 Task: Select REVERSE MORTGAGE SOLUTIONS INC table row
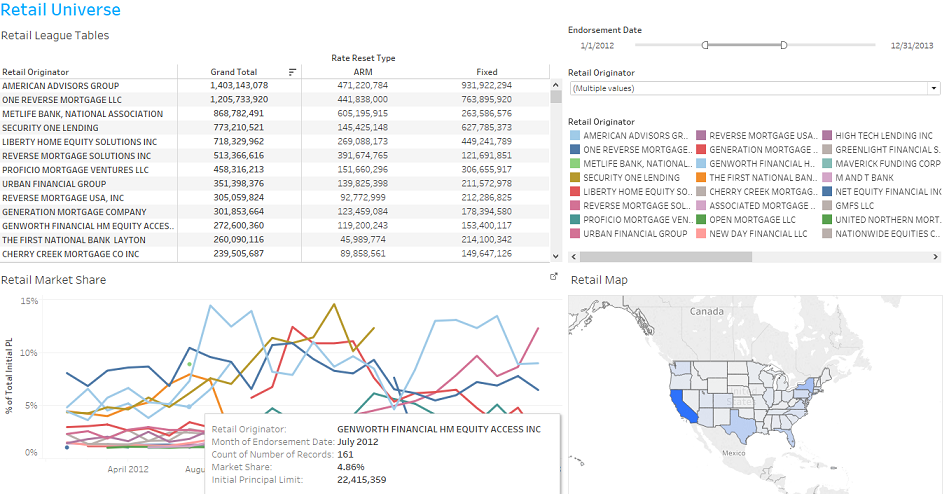[x=275, y=156]
